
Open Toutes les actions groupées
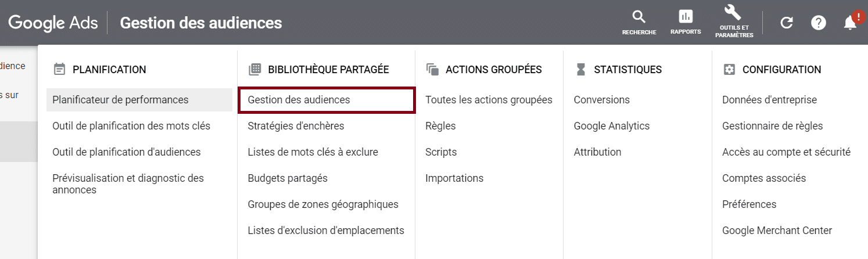click(489, 100)
